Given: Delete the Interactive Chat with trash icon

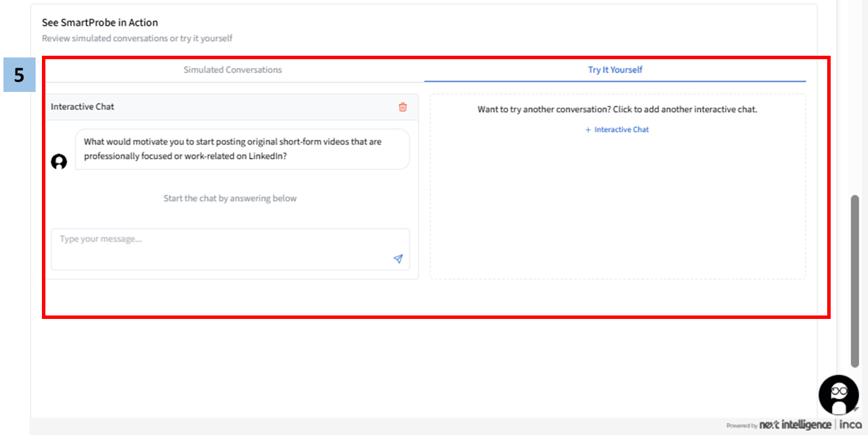Looking at the screenshot, I should pos(403,107).
